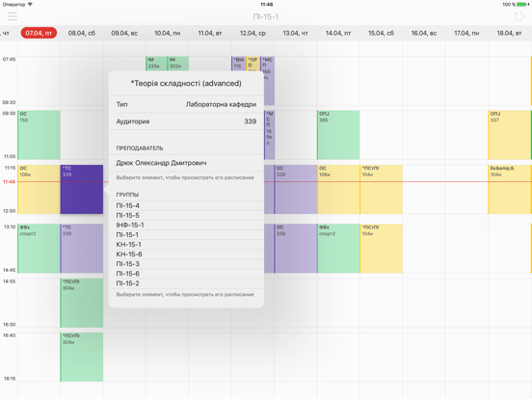Select the 13.04, чт date tab

(x=296, y=33)
